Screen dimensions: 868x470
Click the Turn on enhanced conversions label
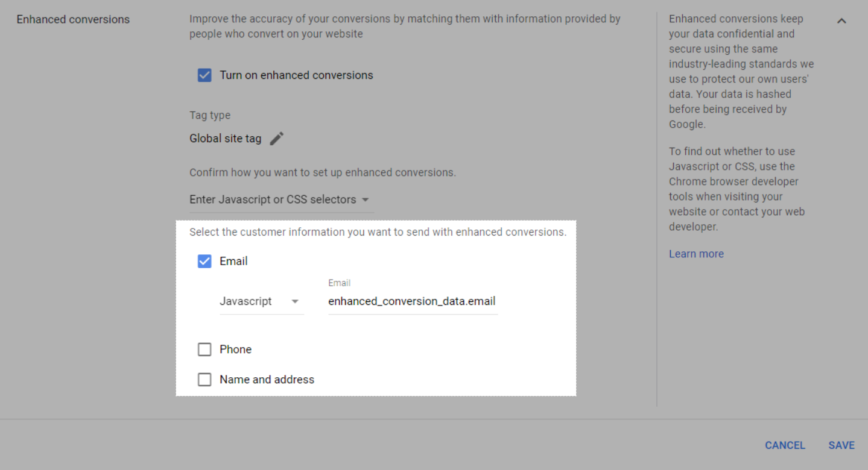click(x=296, y=75)
